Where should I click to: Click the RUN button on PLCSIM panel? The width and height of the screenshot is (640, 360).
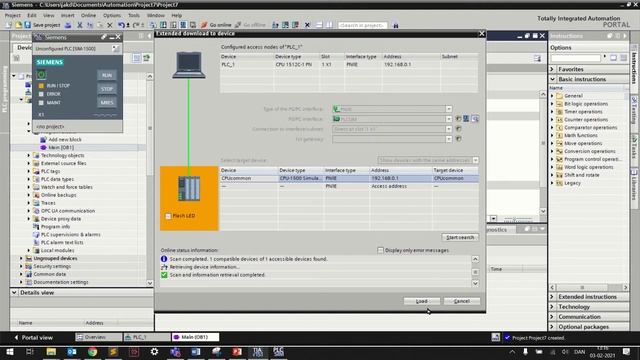click(x=107, y=75)
